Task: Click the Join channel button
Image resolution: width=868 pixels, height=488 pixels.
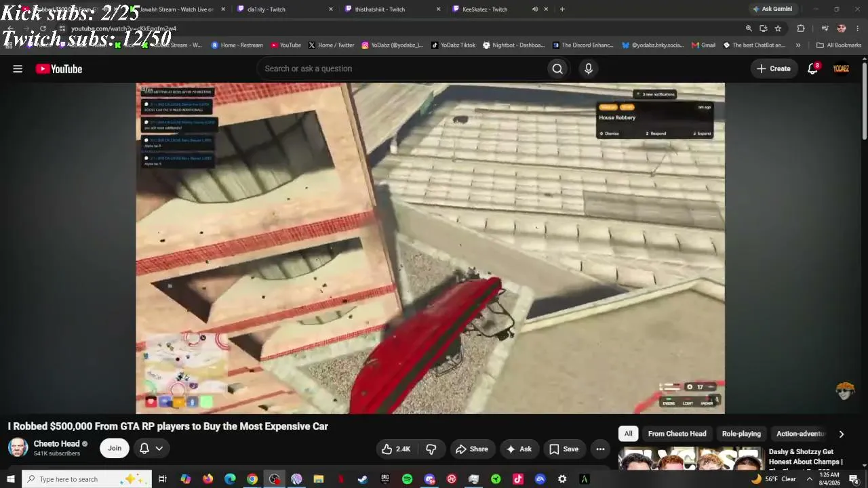Action: tap(115, 448)
